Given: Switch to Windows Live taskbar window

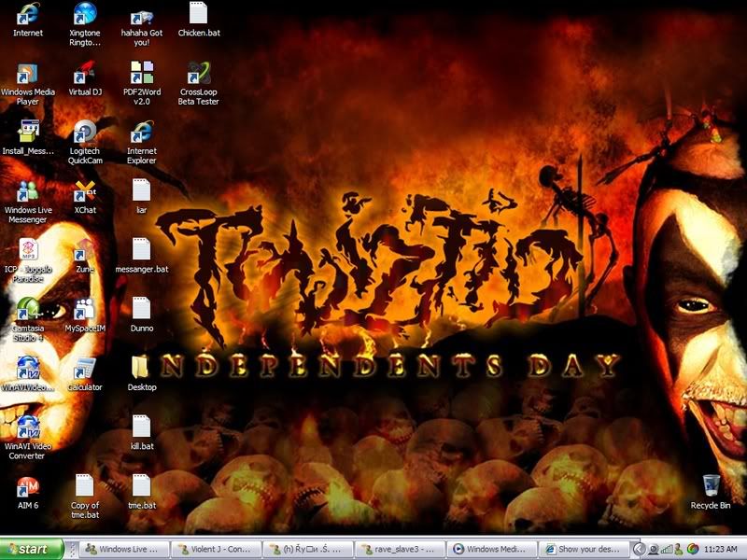Looking at the screenshot, I should pyautogui.click(x=125, y=549).
